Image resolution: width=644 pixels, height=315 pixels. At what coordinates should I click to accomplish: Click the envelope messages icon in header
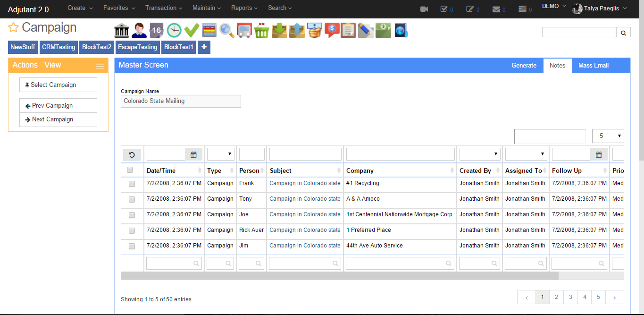pos(496,9)
